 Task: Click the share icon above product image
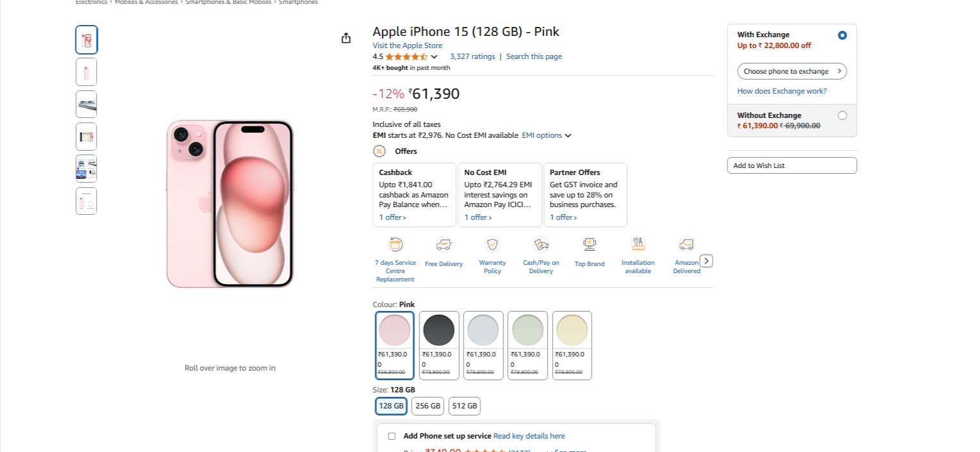(x=346, y=38)
